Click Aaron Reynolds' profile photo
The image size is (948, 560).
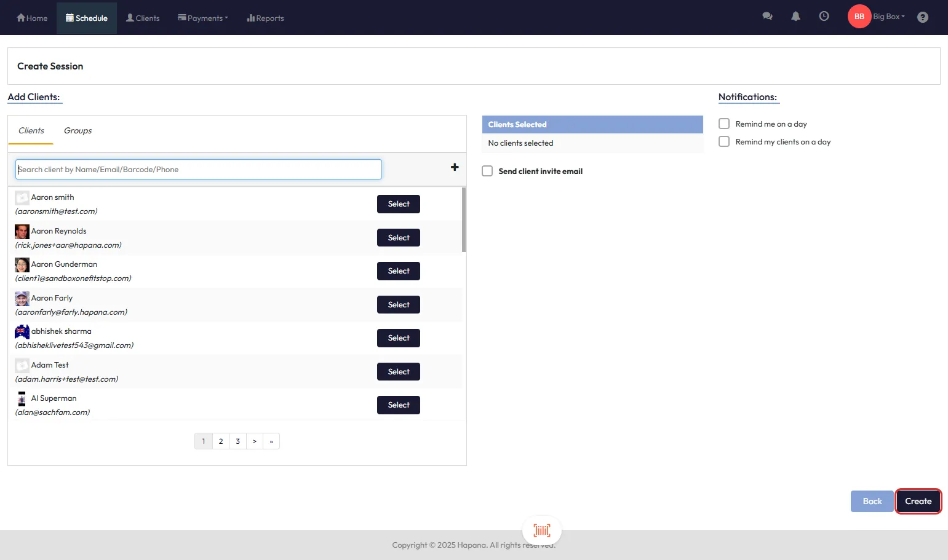coord(22,232)
